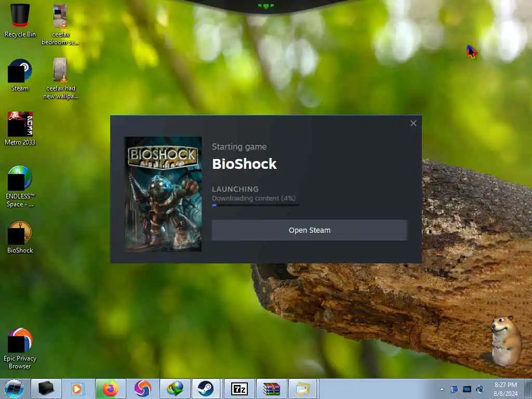Click the black box taskbar icon
This screenshot has width=532, height=399.
(x=46, y=389)
